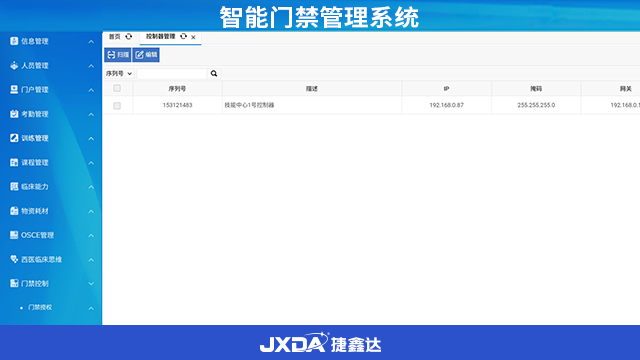The width and height of the screenshot is (640, 360).
Task: Click the search magnifier icon
Action: coord(214,73)
